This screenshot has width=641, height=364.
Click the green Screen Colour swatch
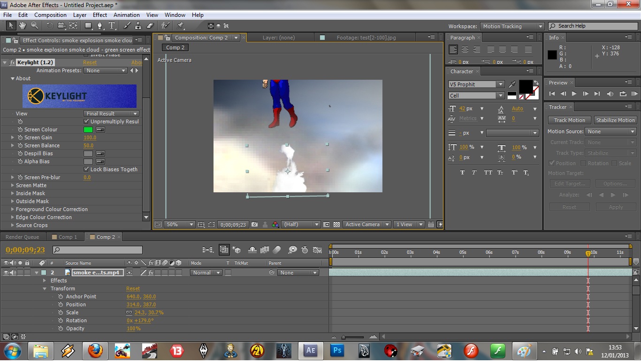(88, 129)
